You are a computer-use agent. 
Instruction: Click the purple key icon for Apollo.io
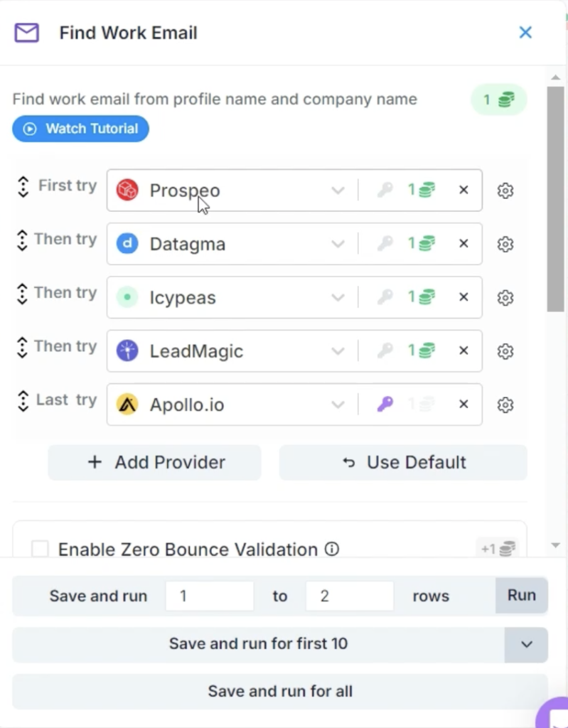point(385,405)
